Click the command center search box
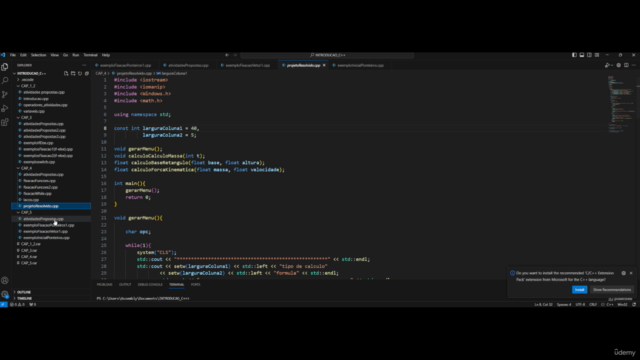The height and width of the screenshot is (360, 640). click(x=327, y=55)
